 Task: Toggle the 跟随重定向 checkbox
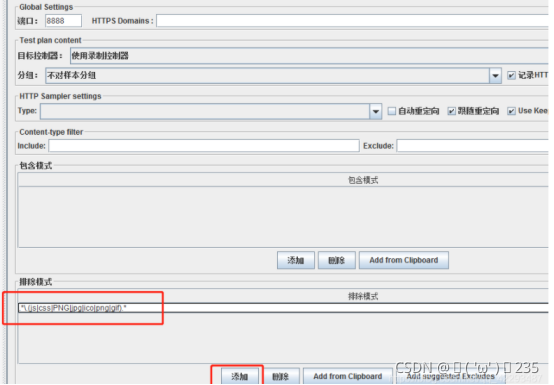451,111
